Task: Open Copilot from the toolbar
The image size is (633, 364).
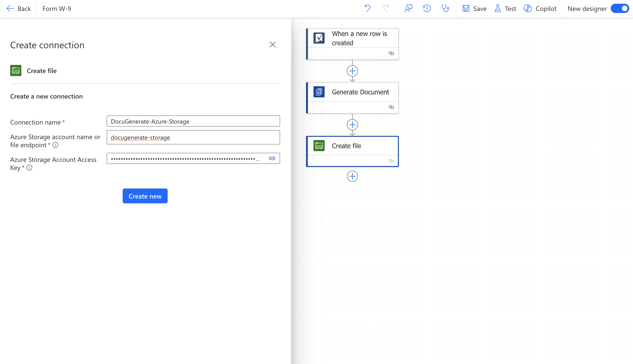Action: [x=540, y=9]
